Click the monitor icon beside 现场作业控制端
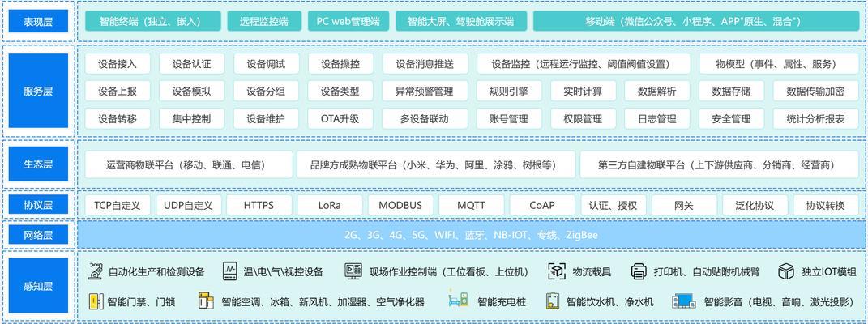The image size is (868, 324). pyautogui.click(x=353, y=271)
